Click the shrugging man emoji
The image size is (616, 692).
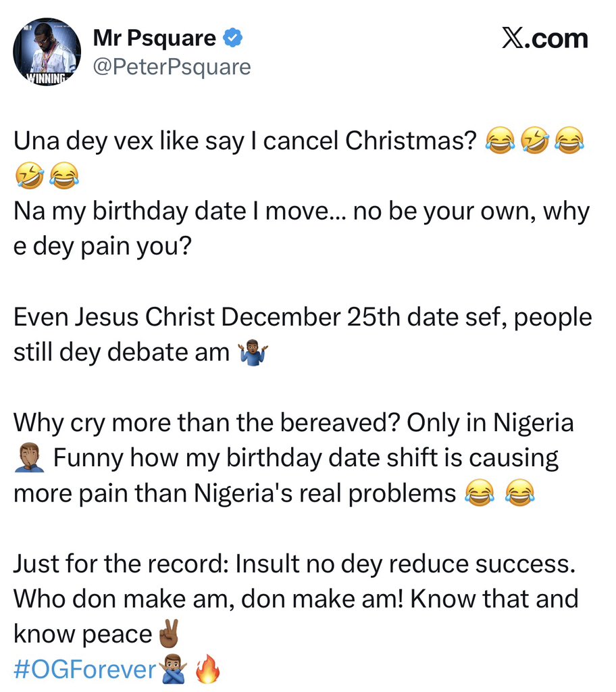254,352
